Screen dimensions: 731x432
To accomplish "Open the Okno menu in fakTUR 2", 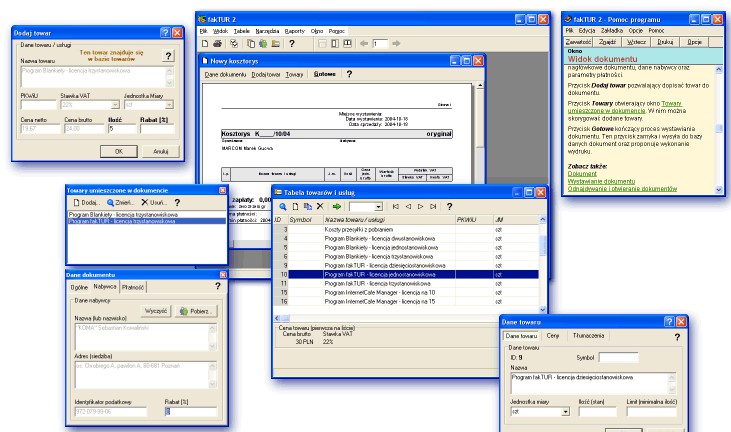I will click(x=317, y=31).
